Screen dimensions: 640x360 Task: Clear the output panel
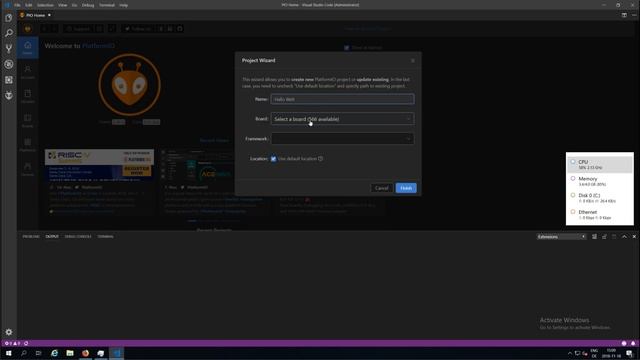tap(594, 236)
